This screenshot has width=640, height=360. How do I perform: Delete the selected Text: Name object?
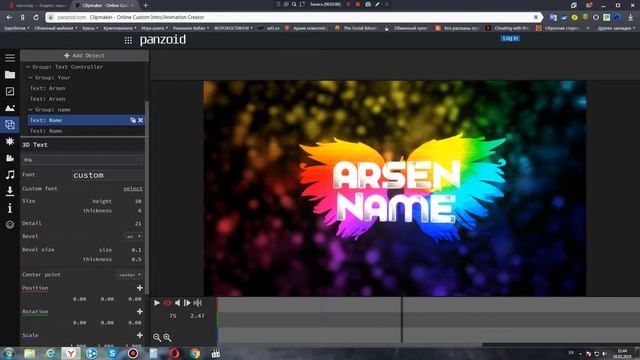point(140,120)
